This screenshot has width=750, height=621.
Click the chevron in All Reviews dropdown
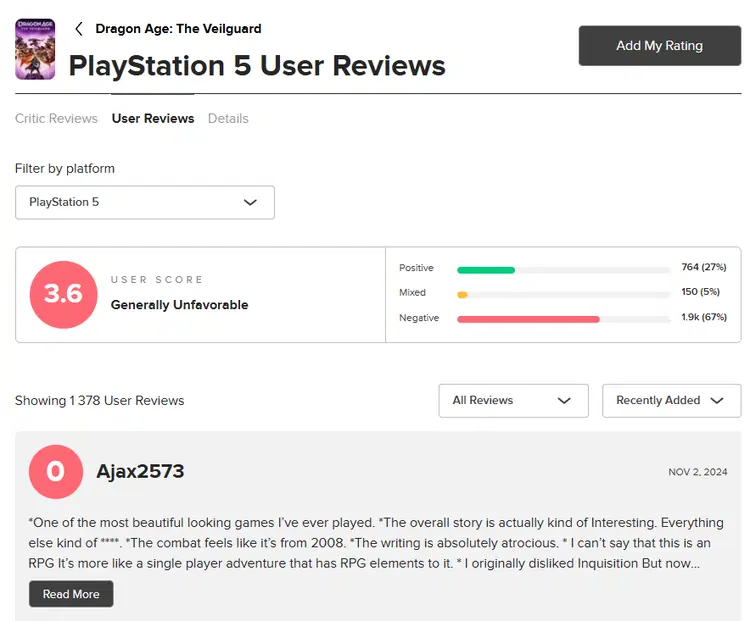pyautogui.click(x=564, y=400)
